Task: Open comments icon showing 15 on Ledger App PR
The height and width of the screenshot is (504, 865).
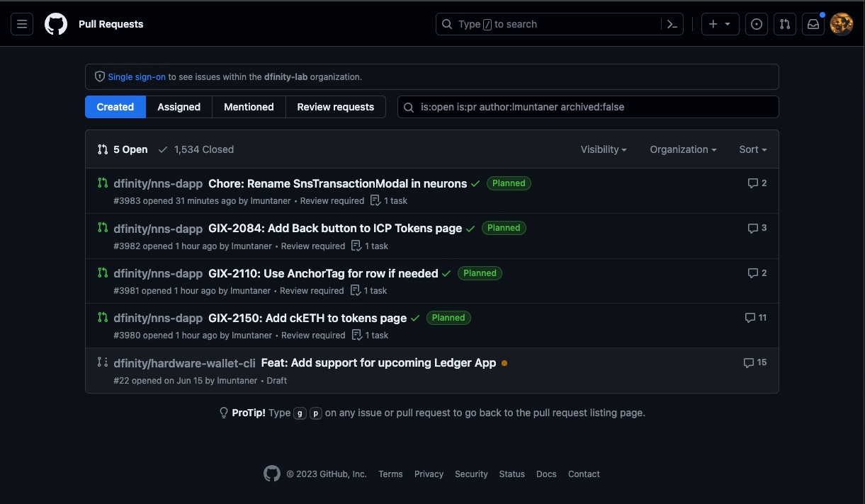Action: click(x=755, y=362)
